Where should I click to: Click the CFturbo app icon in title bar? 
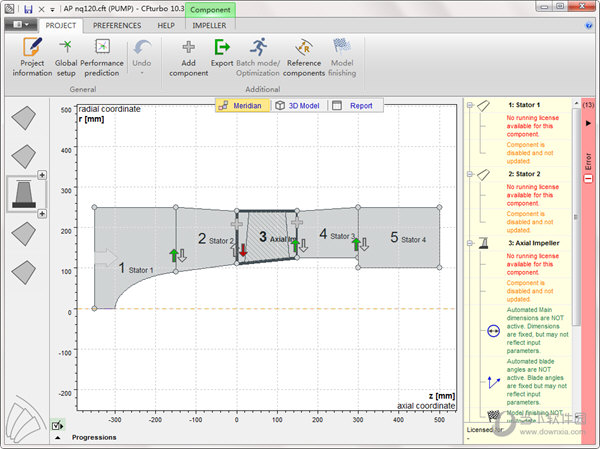point(10,8)
